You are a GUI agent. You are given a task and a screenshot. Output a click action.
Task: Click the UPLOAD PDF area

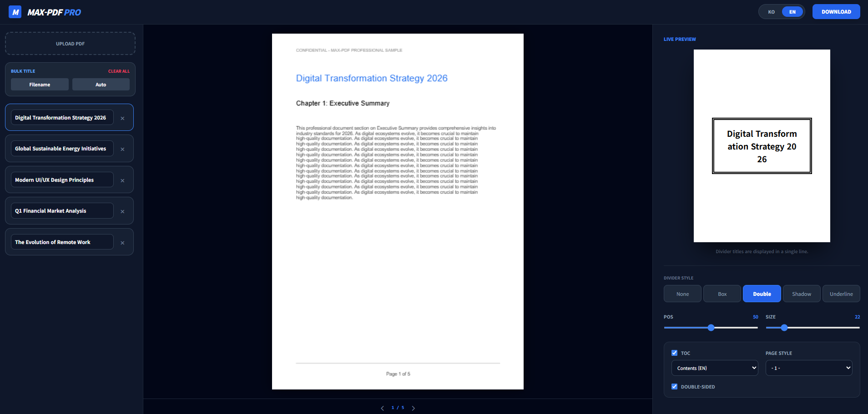coord(70,43)
